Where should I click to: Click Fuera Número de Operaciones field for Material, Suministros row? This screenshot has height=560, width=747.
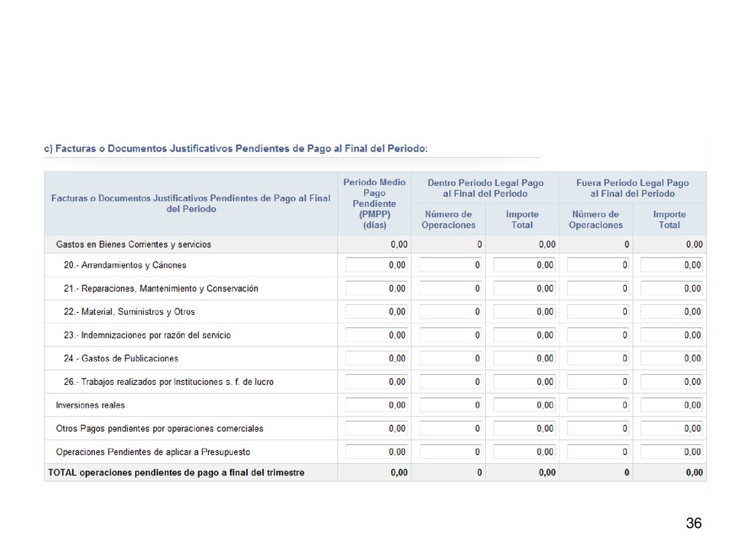click(x=598, y=311)
